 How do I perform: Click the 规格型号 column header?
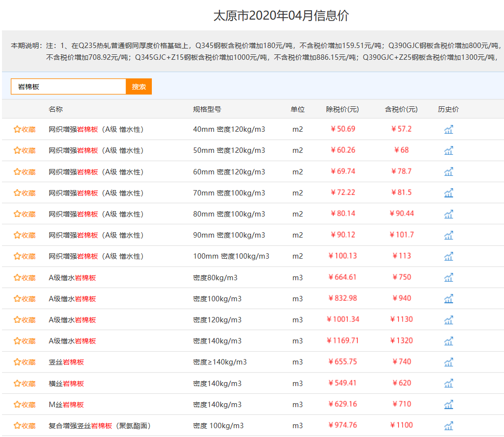[x=207, y=109]
